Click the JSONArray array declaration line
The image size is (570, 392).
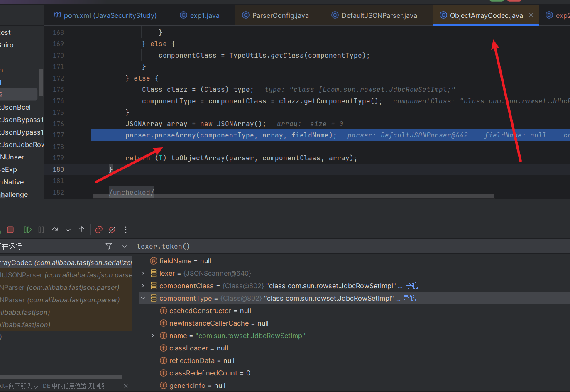tap(196, 124)
